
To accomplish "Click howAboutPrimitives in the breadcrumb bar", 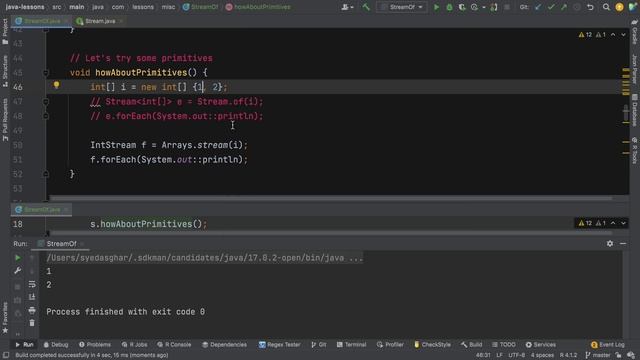I will tap(258, 7).
